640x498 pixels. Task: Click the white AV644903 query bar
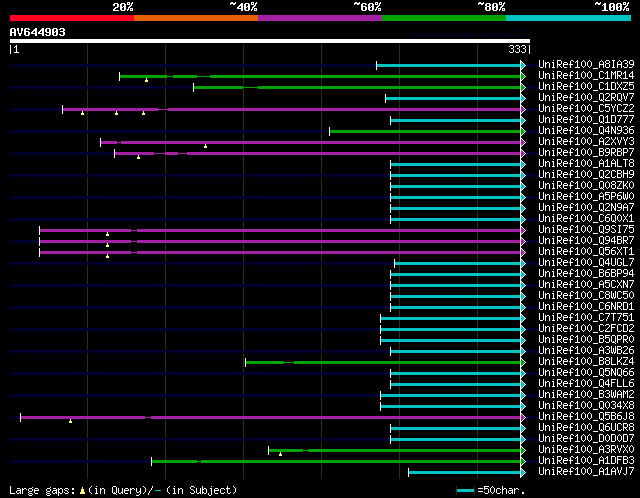(x=269, y=41)
